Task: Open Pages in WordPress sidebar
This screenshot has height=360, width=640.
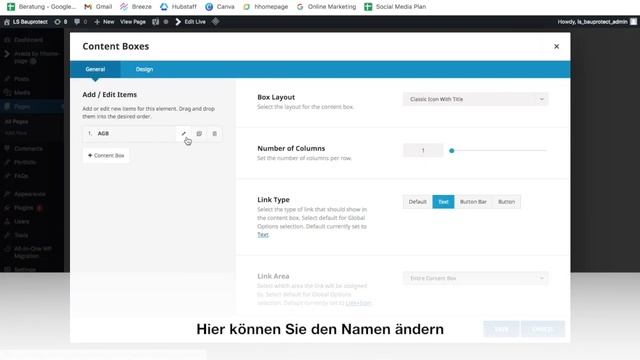Action: (32, 107)
